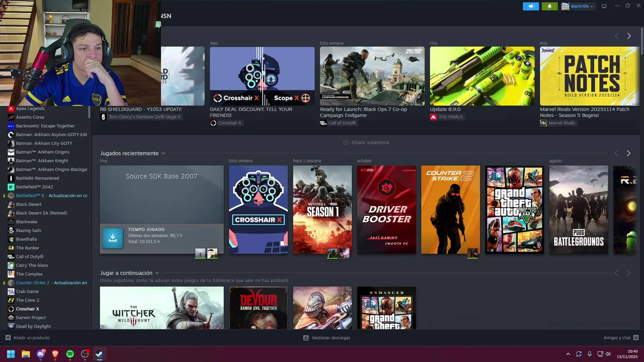
Task: Open the Crosshair X daily deal news thumbnail
Action: pyautogui.click(x=262, y=76)
